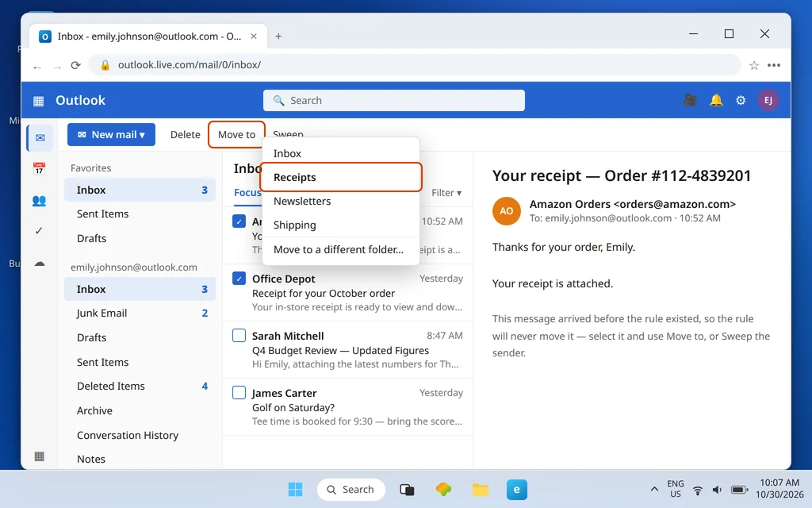Open the Junk Email folder

140,313
